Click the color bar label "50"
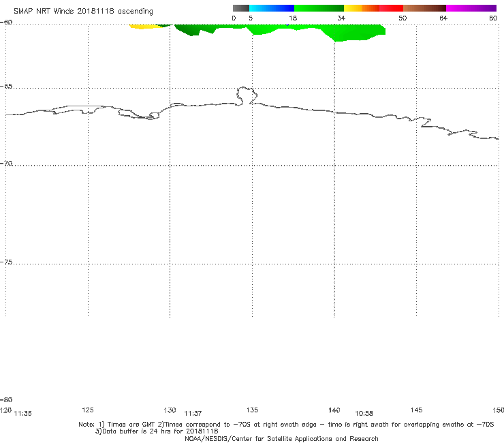The height and width of the screenshot is (443, 504). (x=403, y=18)
